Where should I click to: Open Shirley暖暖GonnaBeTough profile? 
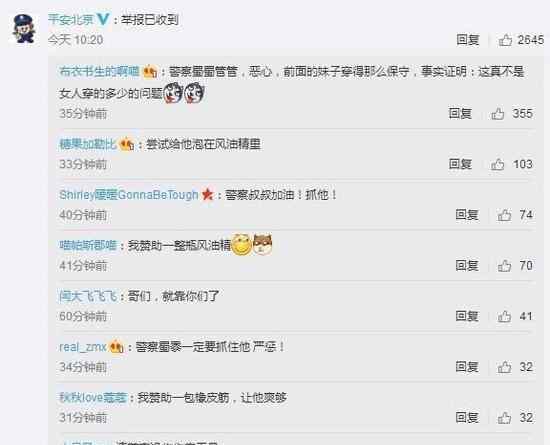(129, 195)
